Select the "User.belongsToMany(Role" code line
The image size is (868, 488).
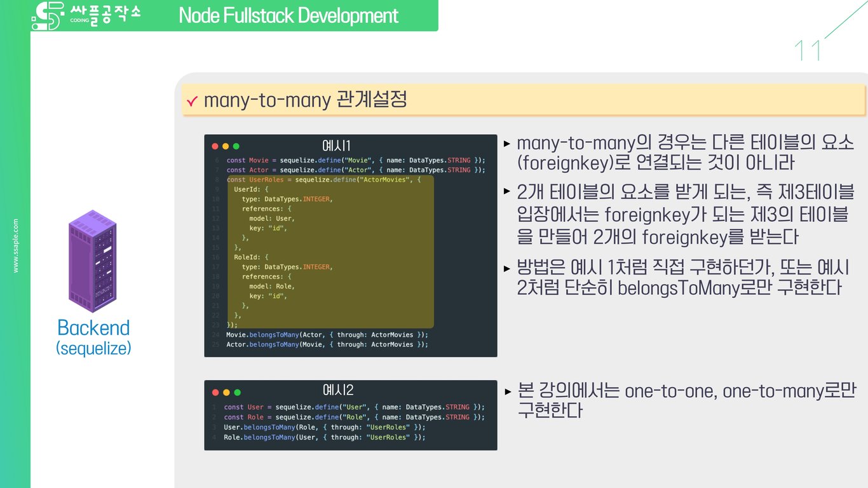click(x=325, y=428)
